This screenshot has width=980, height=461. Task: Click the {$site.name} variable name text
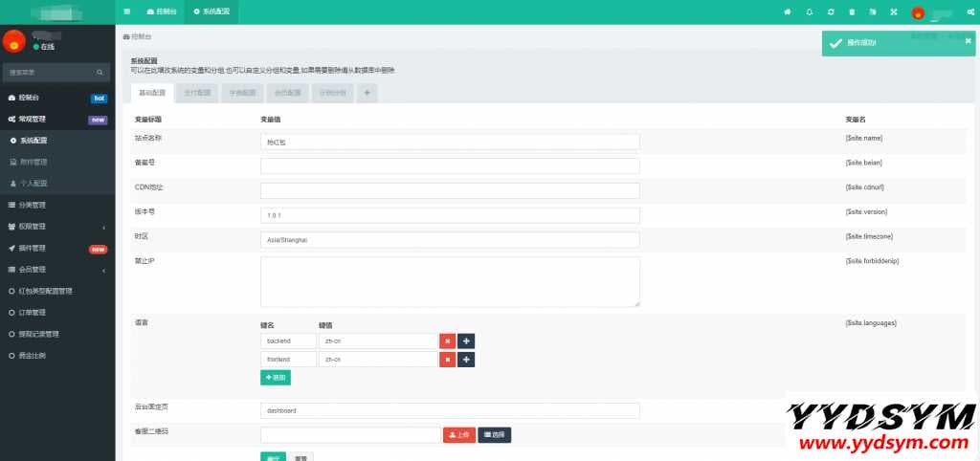click(864, 138)
